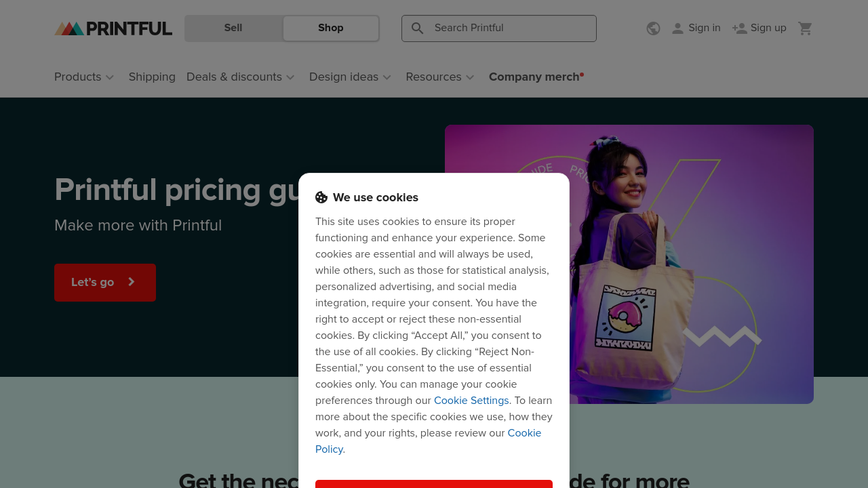Image resolution: width=868 pixels, height=488 pixels.
Task: Switch to Shop mode
Action: point(330,28)
